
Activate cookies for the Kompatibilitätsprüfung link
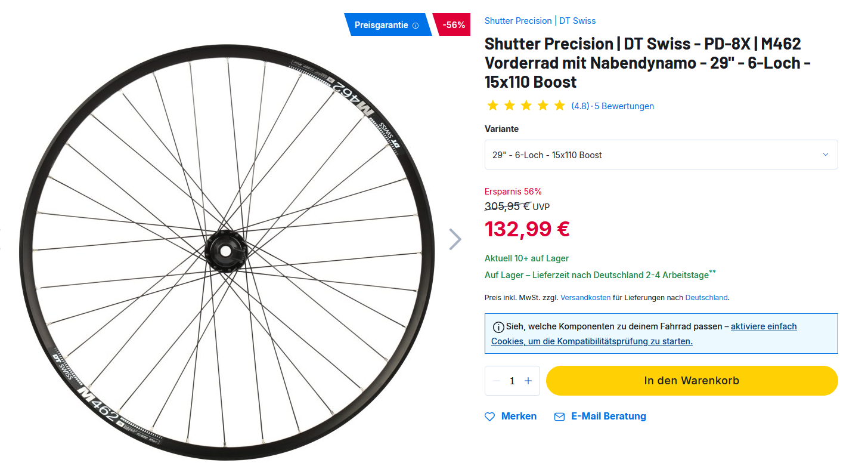point(644,334)
